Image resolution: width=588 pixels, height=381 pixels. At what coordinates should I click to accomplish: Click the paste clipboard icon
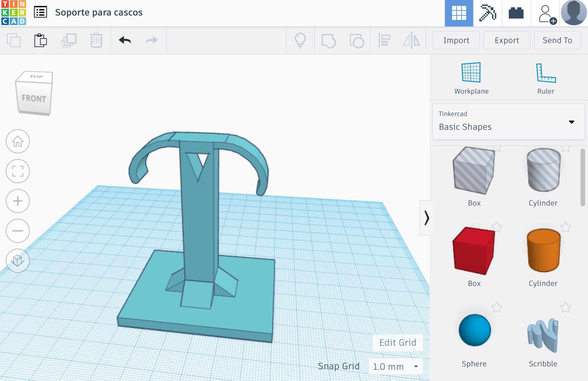[x=40, y=40]
